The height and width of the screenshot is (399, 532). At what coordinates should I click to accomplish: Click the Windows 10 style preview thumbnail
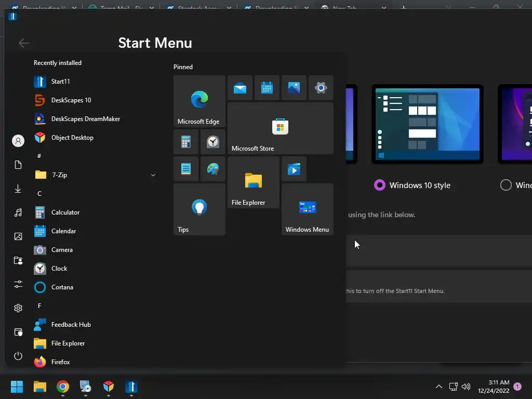coord(428,124)
